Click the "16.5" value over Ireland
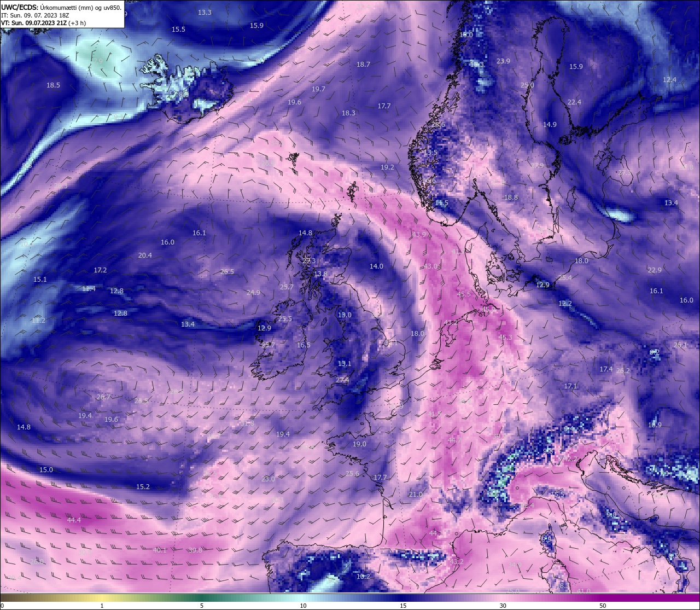 (x=304, y=345)
